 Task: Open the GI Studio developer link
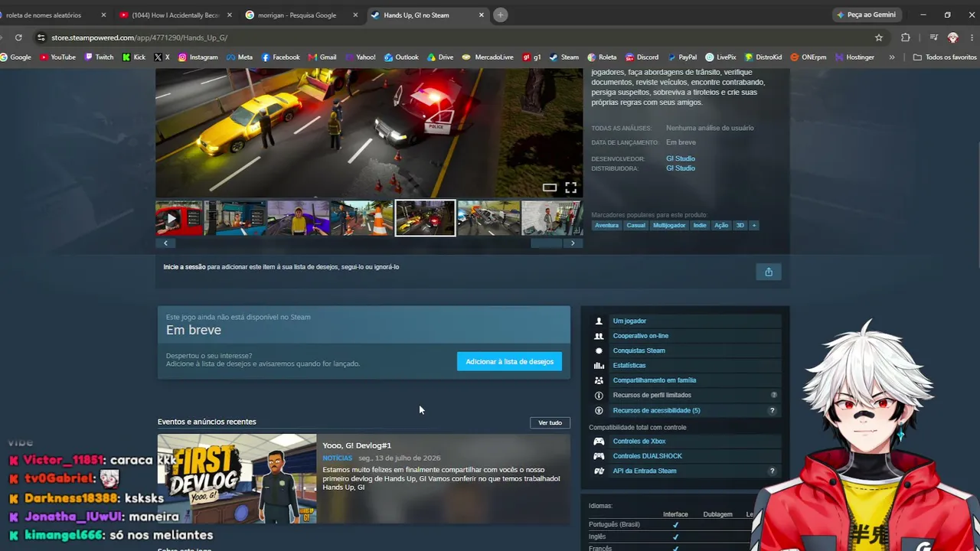680,158
